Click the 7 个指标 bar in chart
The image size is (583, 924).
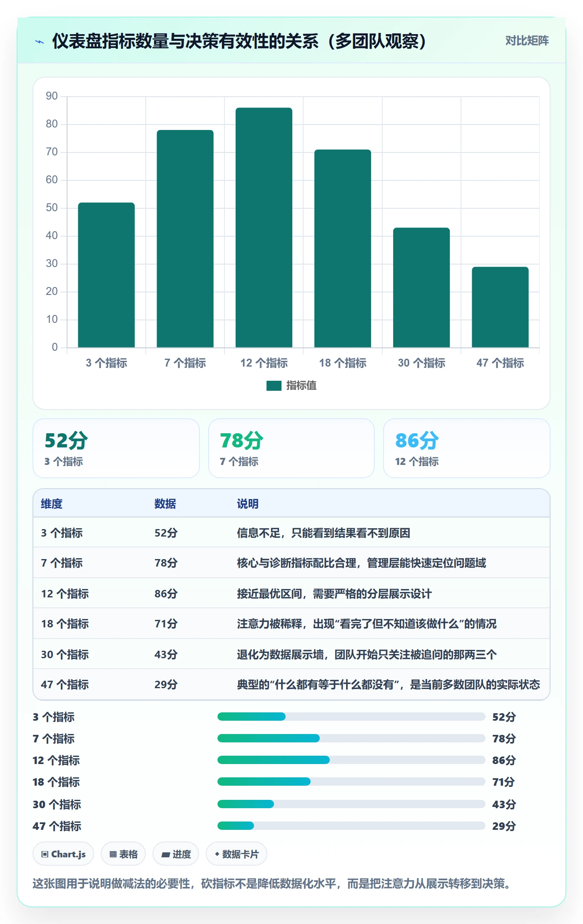coord(185,239)
